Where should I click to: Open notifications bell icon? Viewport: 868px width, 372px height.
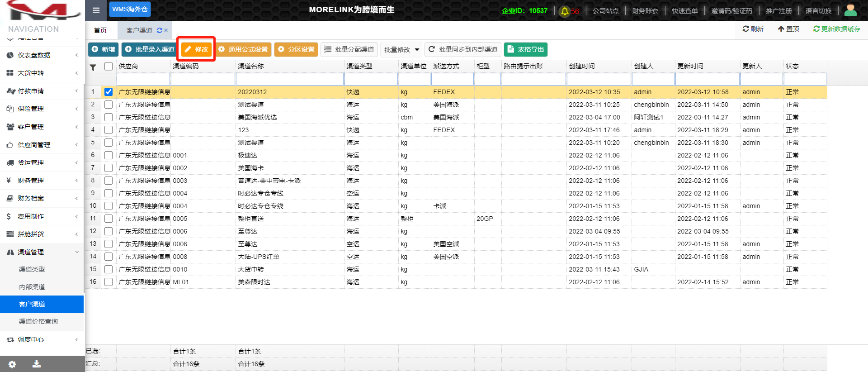565,11
